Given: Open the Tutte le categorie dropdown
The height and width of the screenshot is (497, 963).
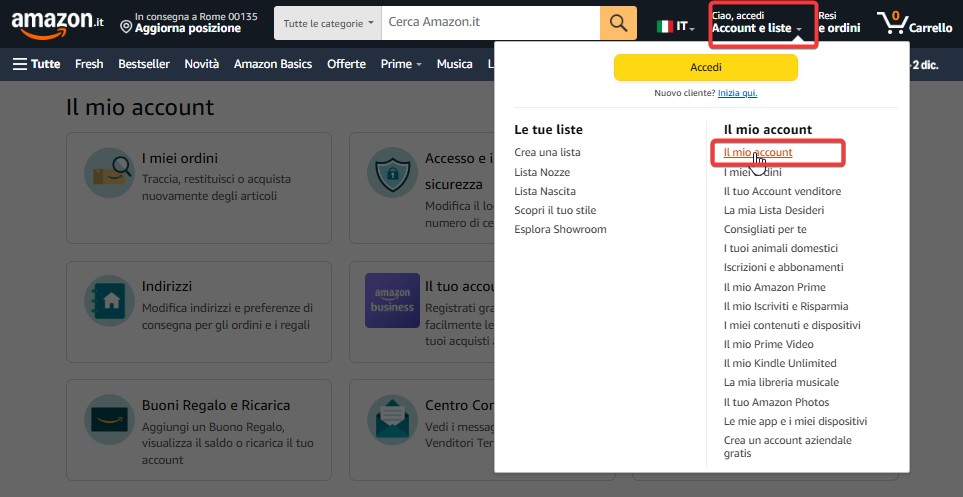Looking at the screenshot, I should pos(328,23).
